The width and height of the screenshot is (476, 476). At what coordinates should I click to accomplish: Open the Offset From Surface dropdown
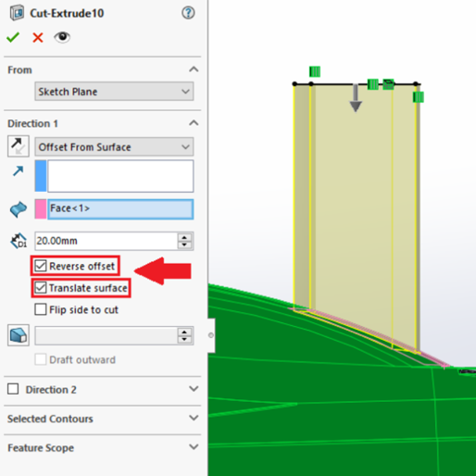click(x=114, y=146)
